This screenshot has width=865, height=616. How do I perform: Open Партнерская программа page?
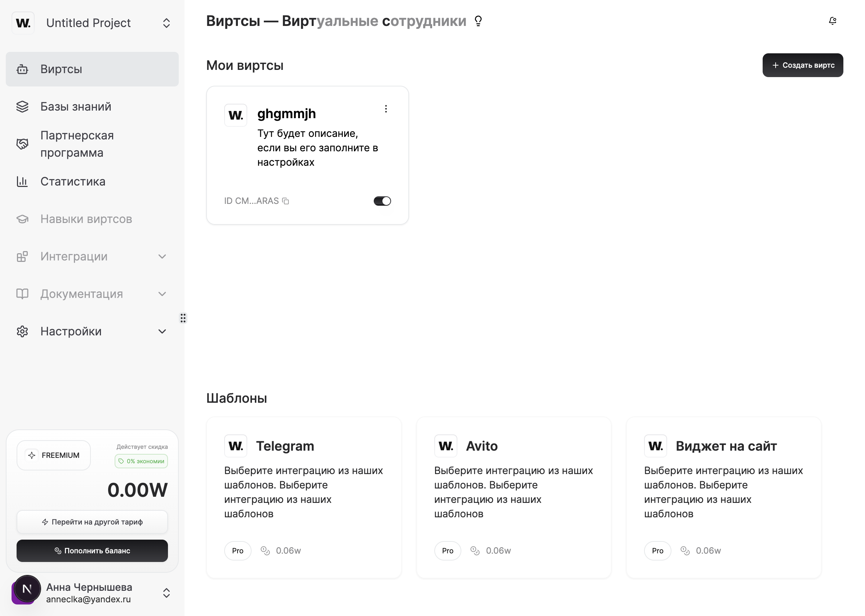pyautogui.click(x=92, y=144)
